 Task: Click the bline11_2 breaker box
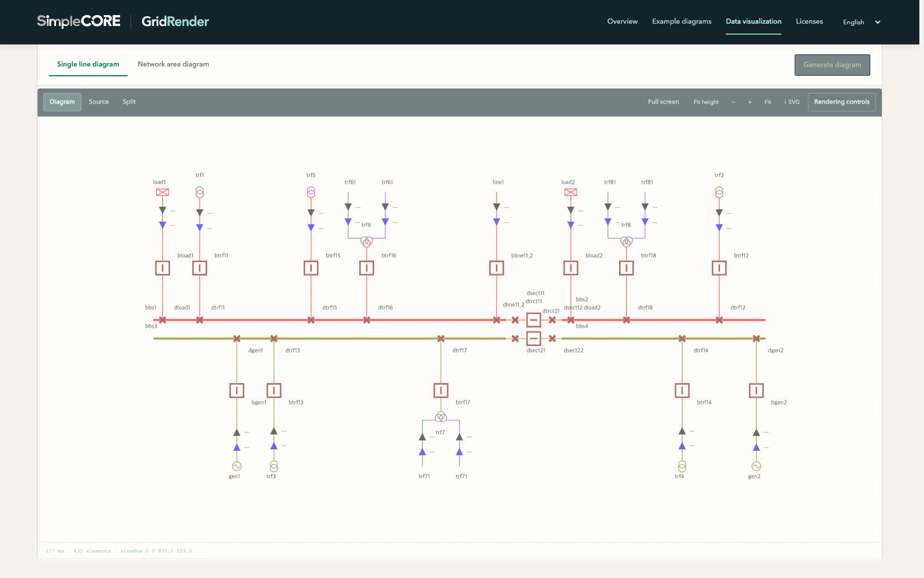[497, 268]
